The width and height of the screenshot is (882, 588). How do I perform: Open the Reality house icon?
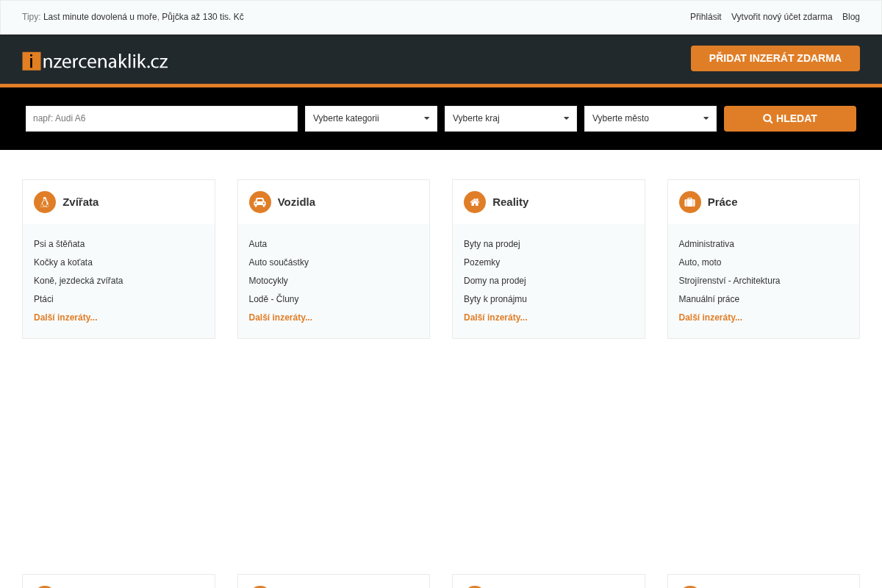[475, 202]
